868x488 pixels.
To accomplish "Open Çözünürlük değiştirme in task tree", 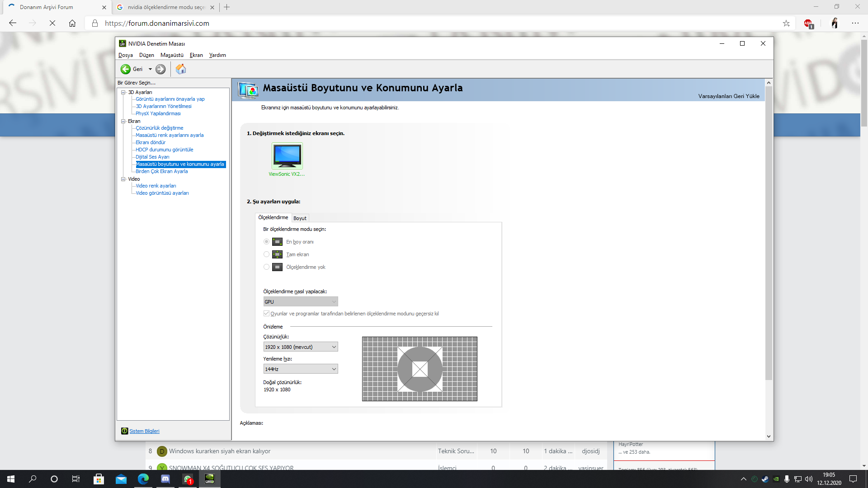I will click(159, 128).
